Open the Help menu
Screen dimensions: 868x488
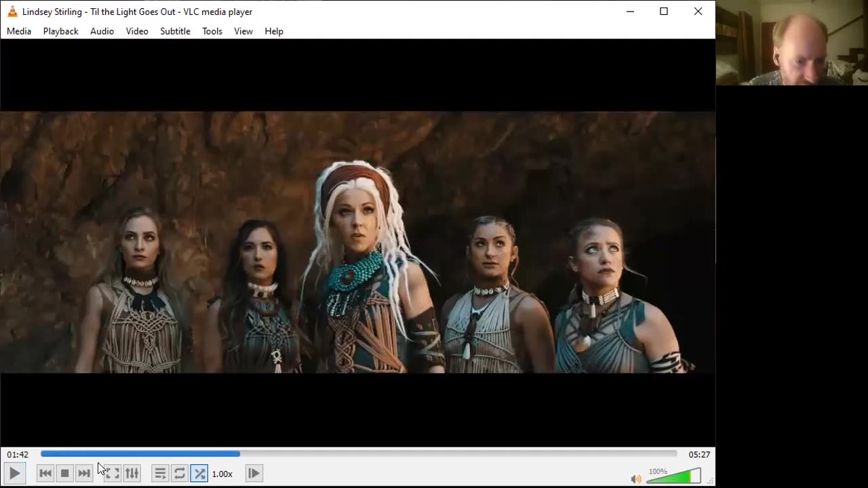click(x=274, y=31)
